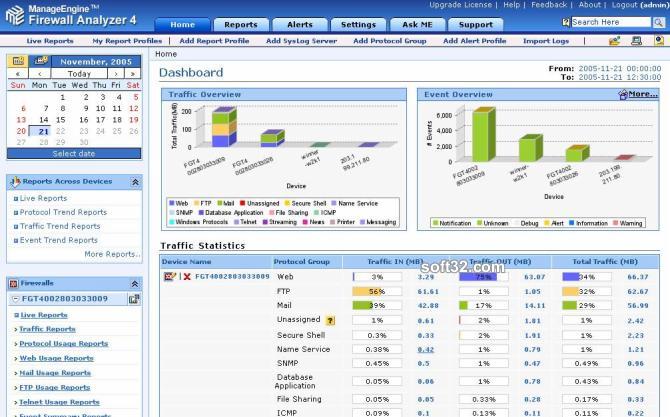Image resolution: width=670 pixels, height=417 pixels.
Task: Click the edit device icon beside FGT4002803033009
Action: point(170,276)
